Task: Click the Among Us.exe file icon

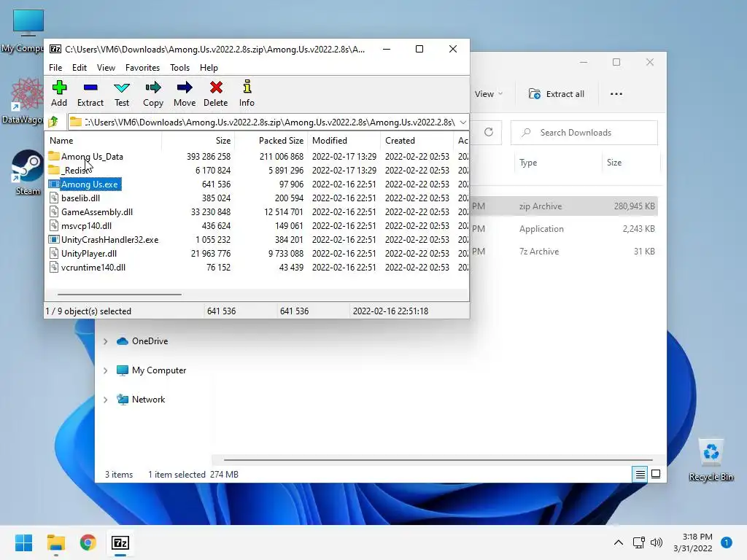Action: (x=54, y=184)
